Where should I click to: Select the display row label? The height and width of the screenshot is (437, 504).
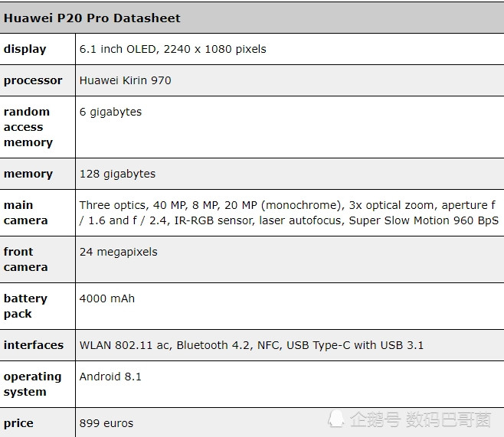pos(25,49)
